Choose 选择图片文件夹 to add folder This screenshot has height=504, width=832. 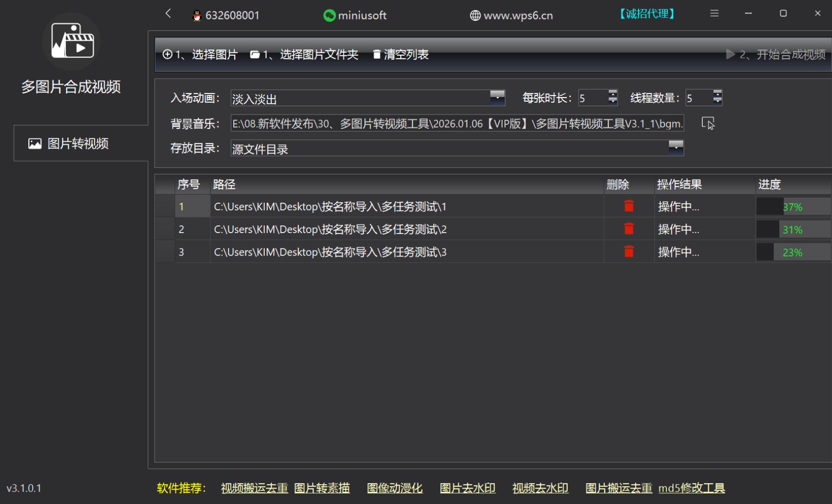coord(305,54)
